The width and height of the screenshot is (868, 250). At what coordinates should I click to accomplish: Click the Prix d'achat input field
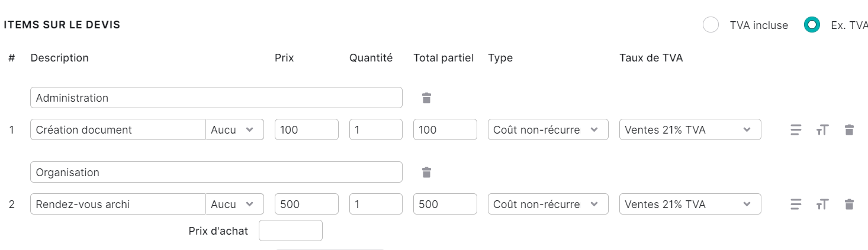click(291, 230)
